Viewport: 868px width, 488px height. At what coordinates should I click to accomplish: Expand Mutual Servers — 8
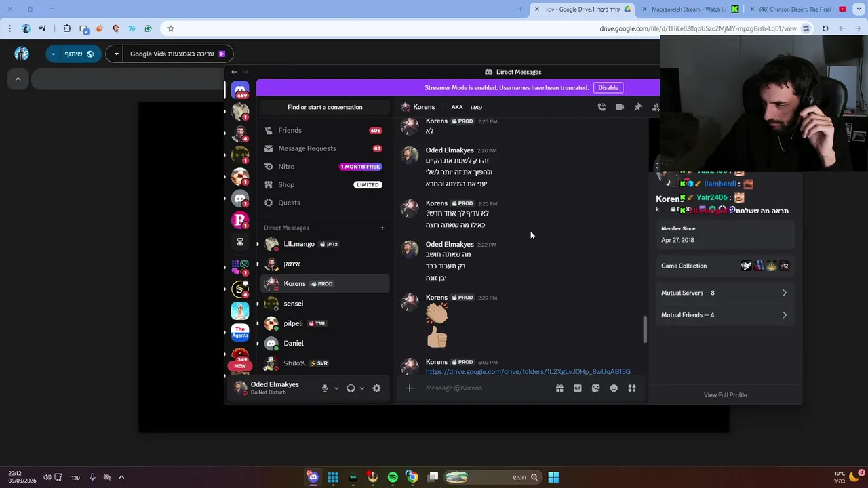[x=725, y=293]
